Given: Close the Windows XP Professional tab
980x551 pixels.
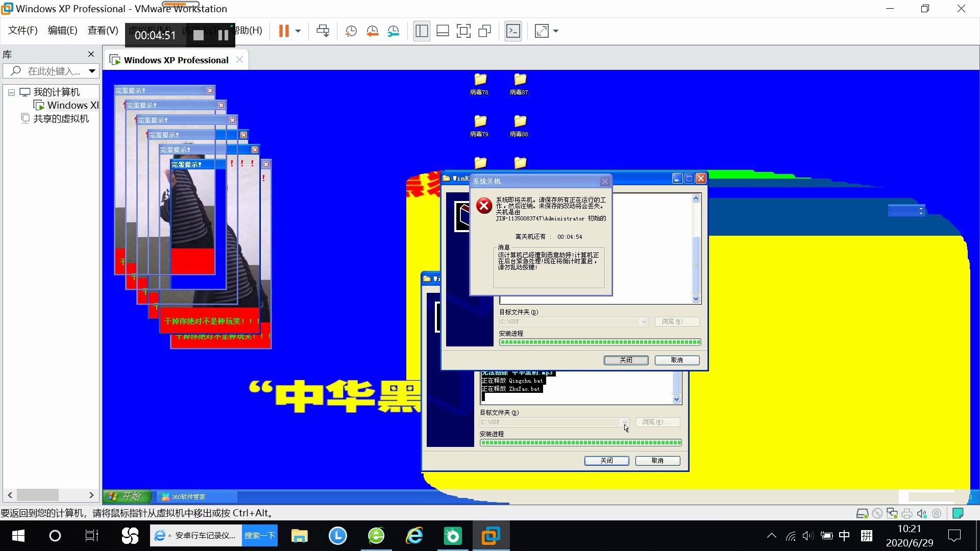Looking at the screenshot, I should pos(239,60).
